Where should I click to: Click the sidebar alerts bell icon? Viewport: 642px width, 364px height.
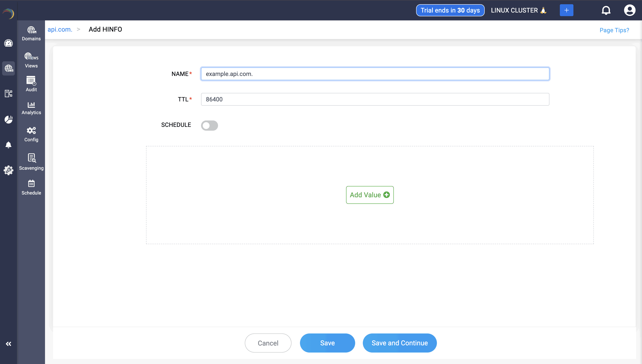tap(8, 145)
